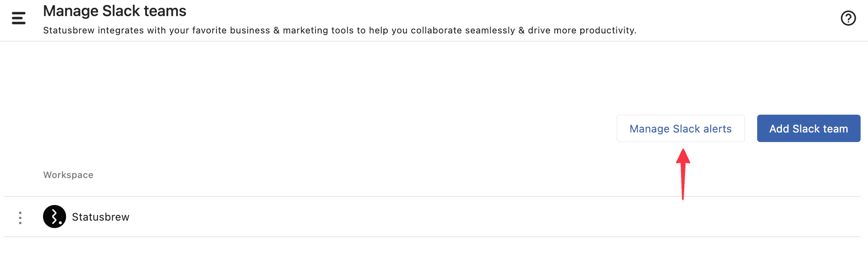Select the Statusbrew workspace row

pos(391,217)
